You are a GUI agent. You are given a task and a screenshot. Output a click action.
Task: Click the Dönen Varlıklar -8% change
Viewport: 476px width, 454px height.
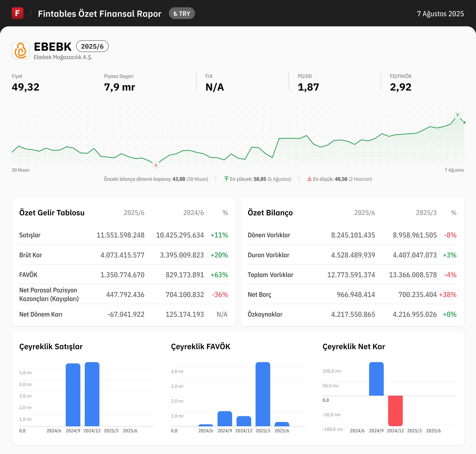[x=450, y=235]
